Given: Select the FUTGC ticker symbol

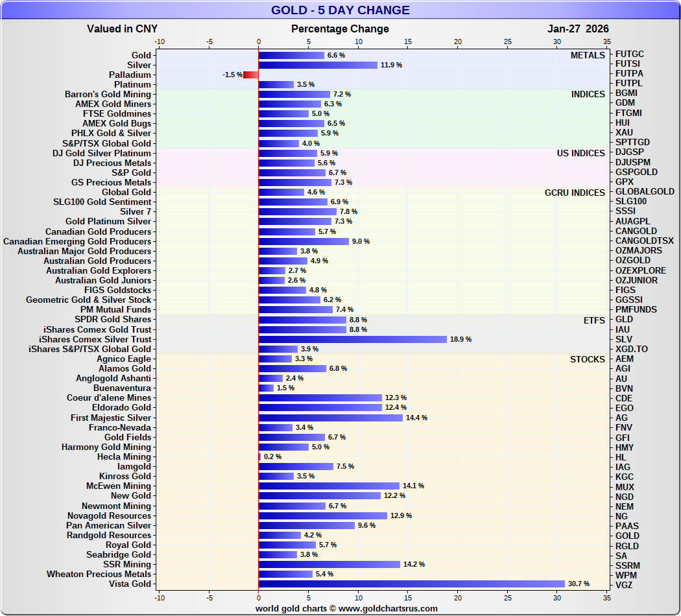Looking at the screenshot, I should [630, 54].
